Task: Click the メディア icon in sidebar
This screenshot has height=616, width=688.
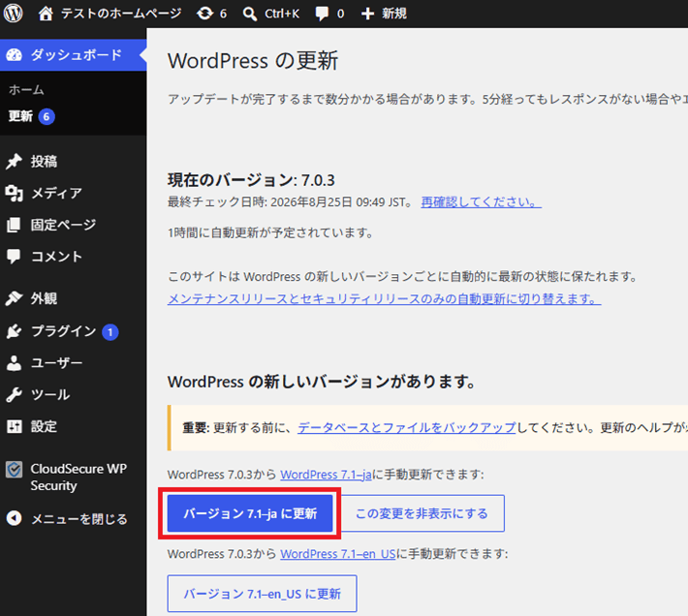Action: [14, 193]
